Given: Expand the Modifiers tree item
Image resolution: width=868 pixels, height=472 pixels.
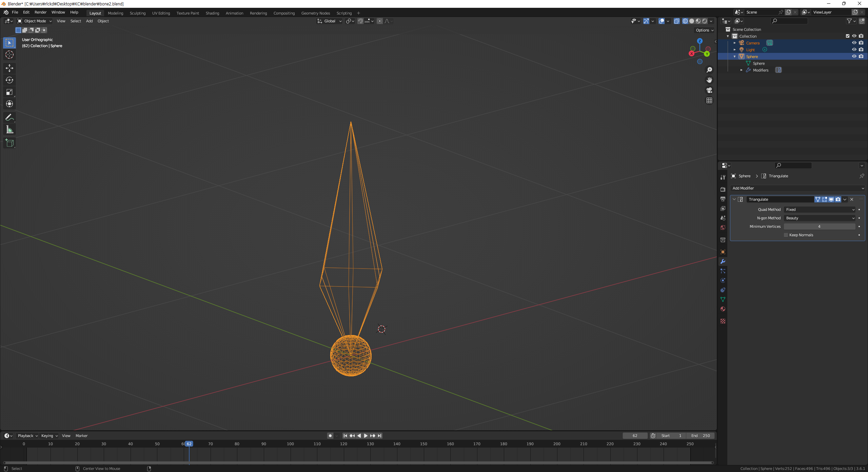Looking at the screenshot, I should click(x=742, y=70).
